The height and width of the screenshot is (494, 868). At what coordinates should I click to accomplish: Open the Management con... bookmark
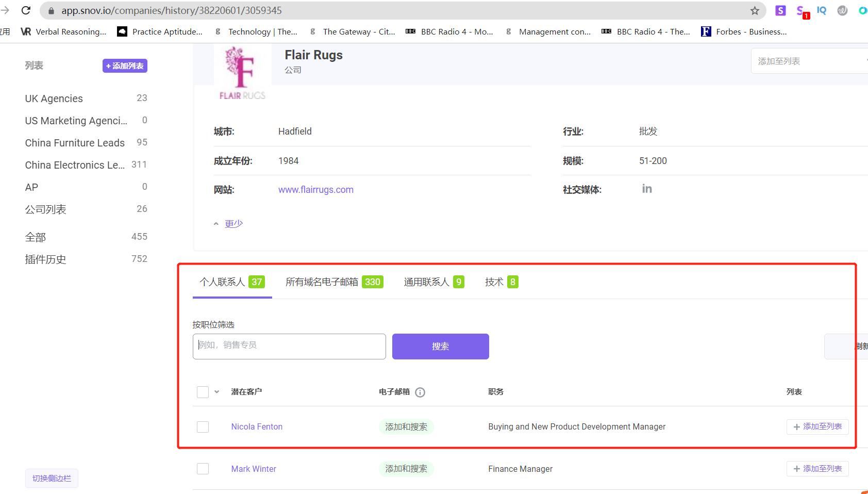548,31
